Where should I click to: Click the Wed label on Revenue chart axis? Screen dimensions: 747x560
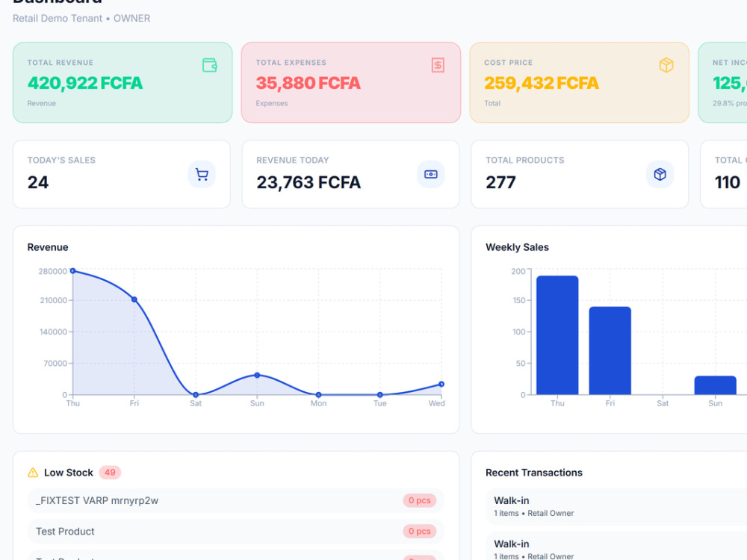tap(436, 403)
